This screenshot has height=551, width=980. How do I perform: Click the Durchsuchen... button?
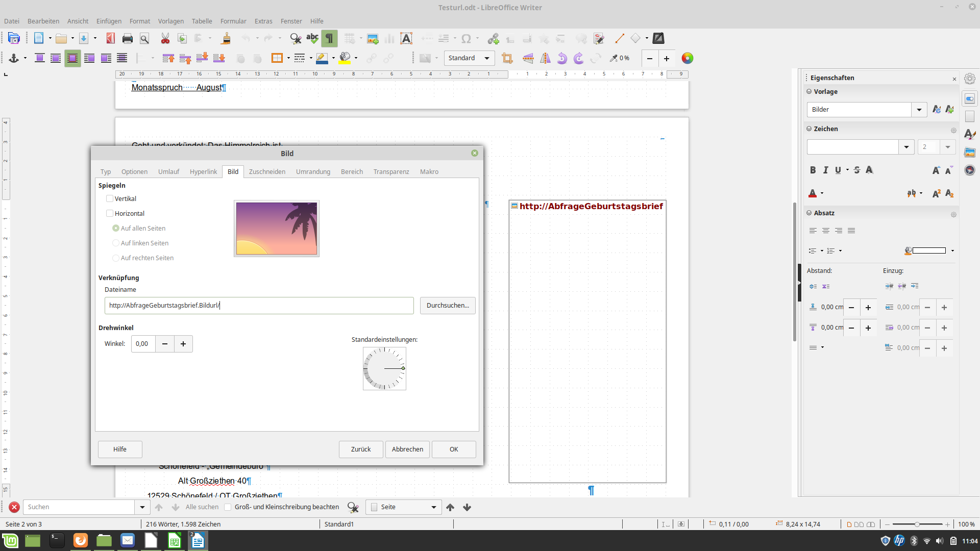tap(448, 306)
